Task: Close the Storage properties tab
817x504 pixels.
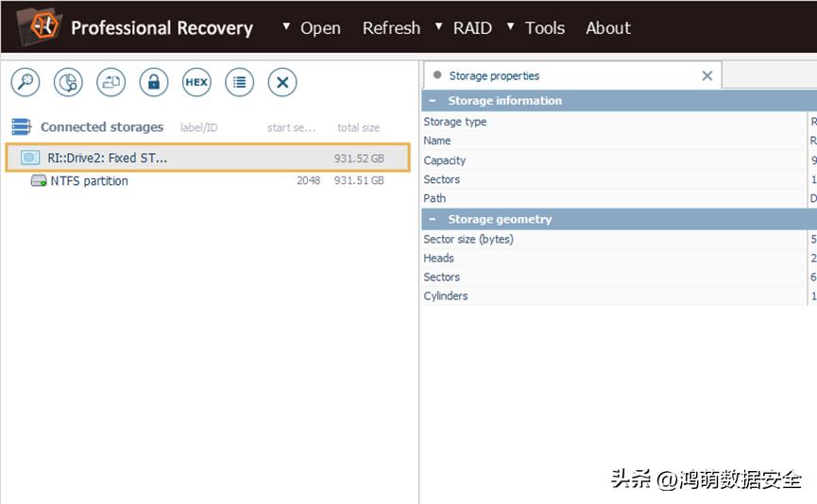Action: point(707,76)
